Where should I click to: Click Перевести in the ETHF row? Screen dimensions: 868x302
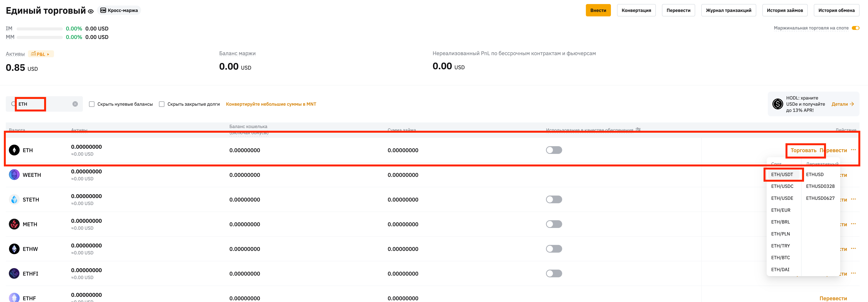click(x=833, y=298)
